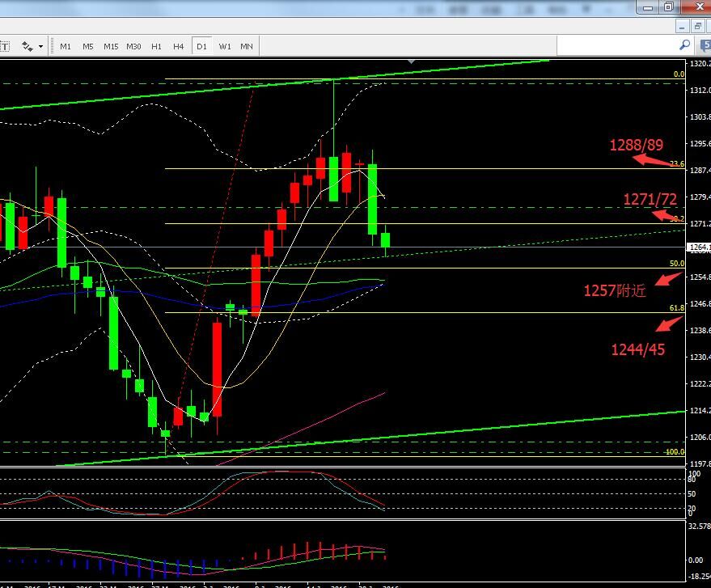This screenshot has height=588, width=711.
Task: Choose the MN monthly period
Action: click(247, 46)
